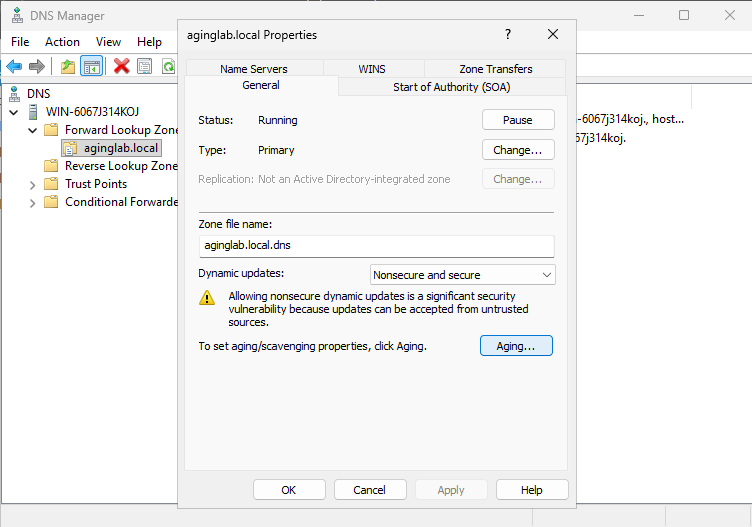
Task: Select the WIN-6067J314KOJ server label
Action: tap(93, 112)
